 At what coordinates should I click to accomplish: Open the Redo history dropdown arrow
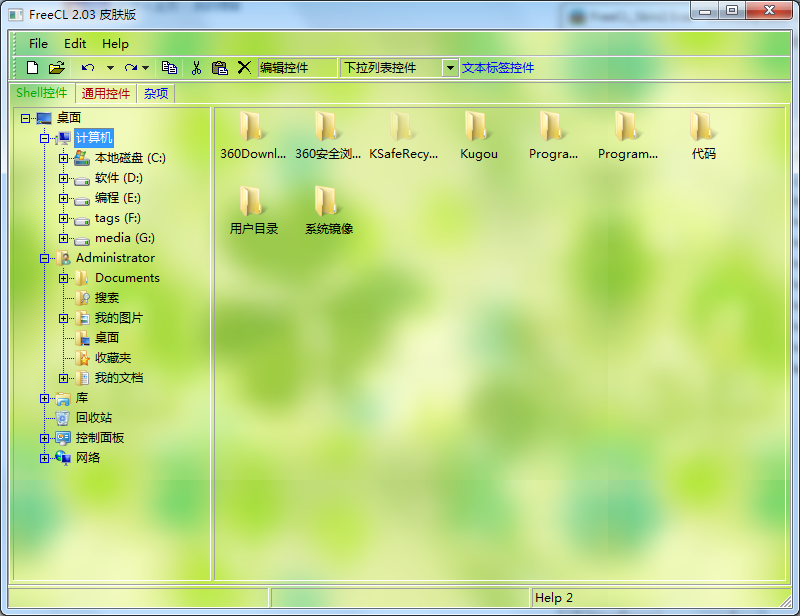coord(145,68)
